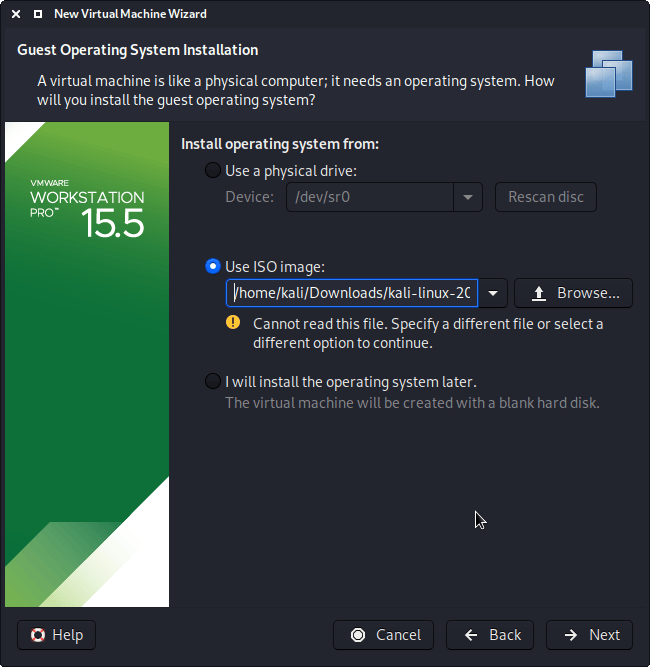
Task: Click the /dev/sr0 device combo box
Action: pos(370,197)
